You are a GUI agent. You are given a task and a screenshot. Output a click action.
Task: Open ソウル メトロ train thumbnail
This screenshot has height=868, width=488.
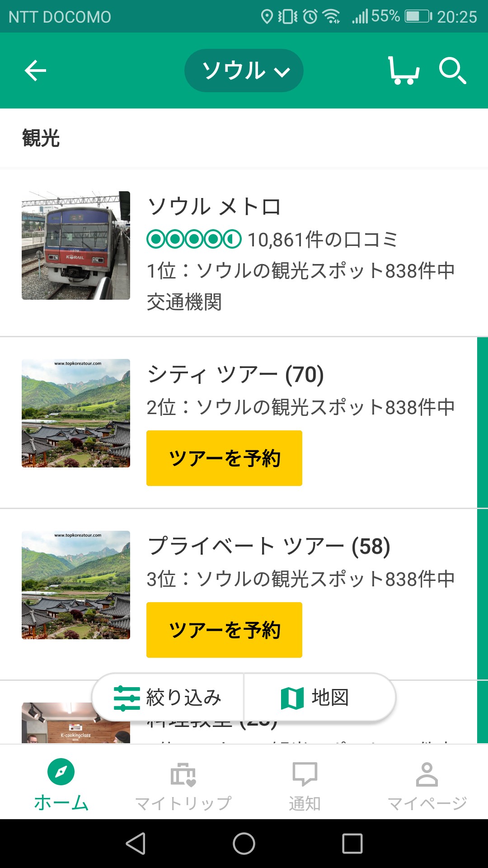76,245
